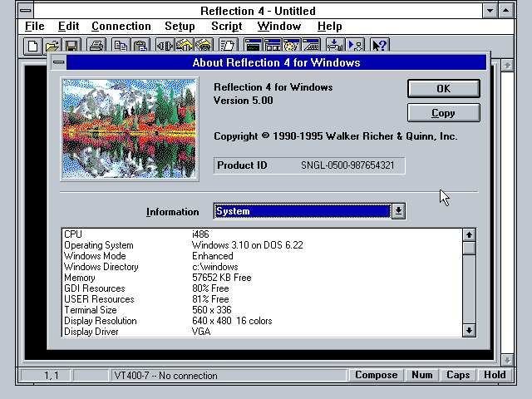This screenshot has width=532, height=399.
Task: Open the Connection menu
Action: coord(121,26)
